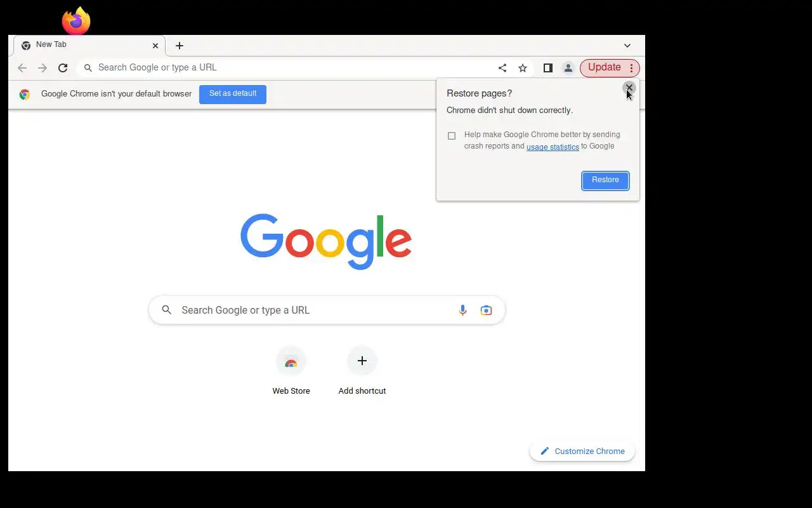The image size is (812, 508).
Task: Focus the Google search box
Action: [x=327, y=310]
